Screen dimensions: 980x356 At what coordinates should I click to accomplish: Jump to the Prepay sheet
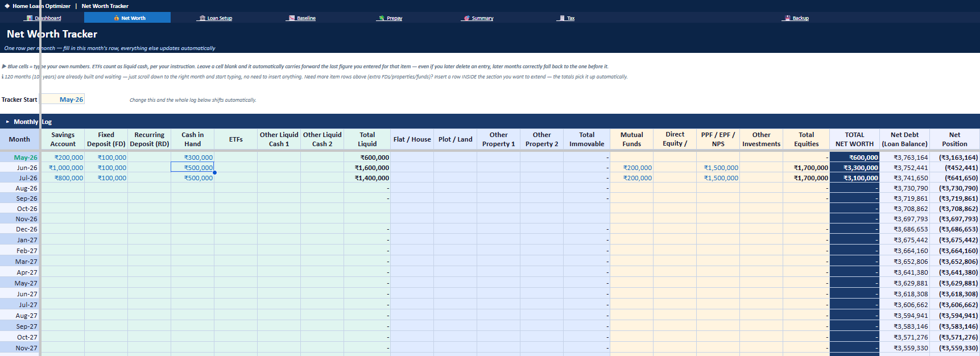[390, 18]
